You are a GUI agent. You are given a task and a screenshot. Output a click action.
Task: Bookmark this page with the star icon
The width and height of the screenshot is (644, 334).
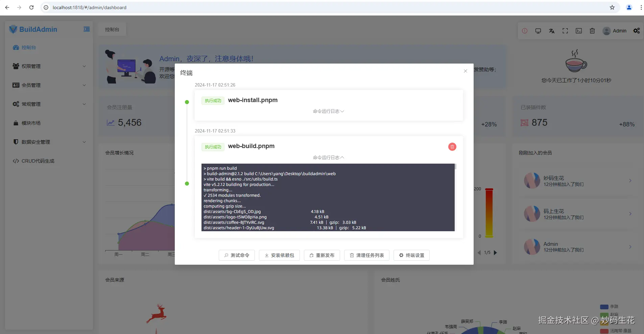pos(612,7)
